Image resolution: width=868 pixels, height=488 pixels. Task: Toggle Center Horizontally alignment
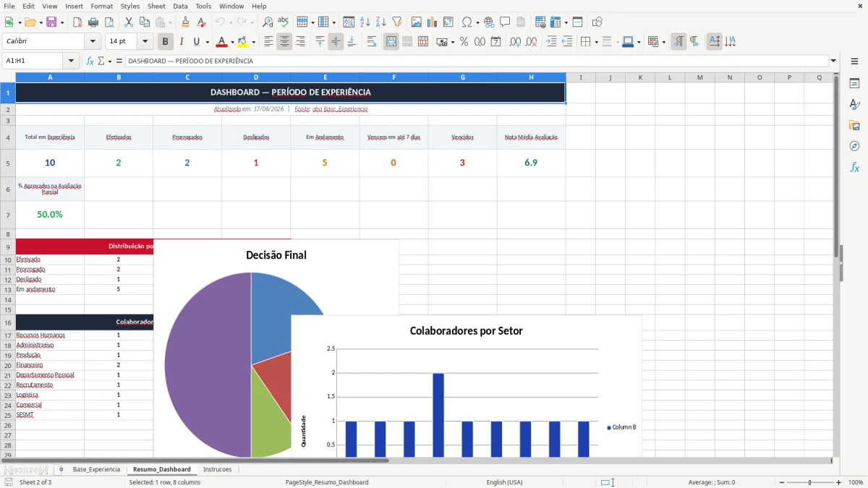click(284, 42)
